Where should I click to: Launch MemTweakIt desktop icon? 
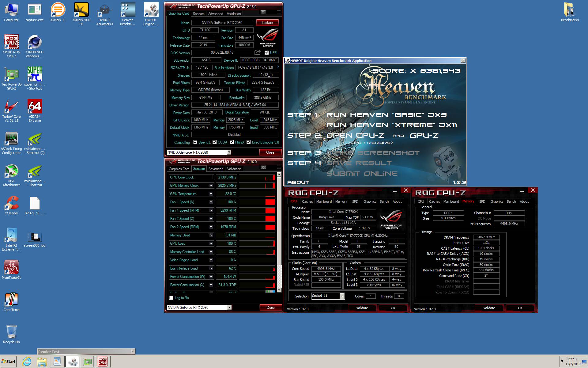pos(11,270)
